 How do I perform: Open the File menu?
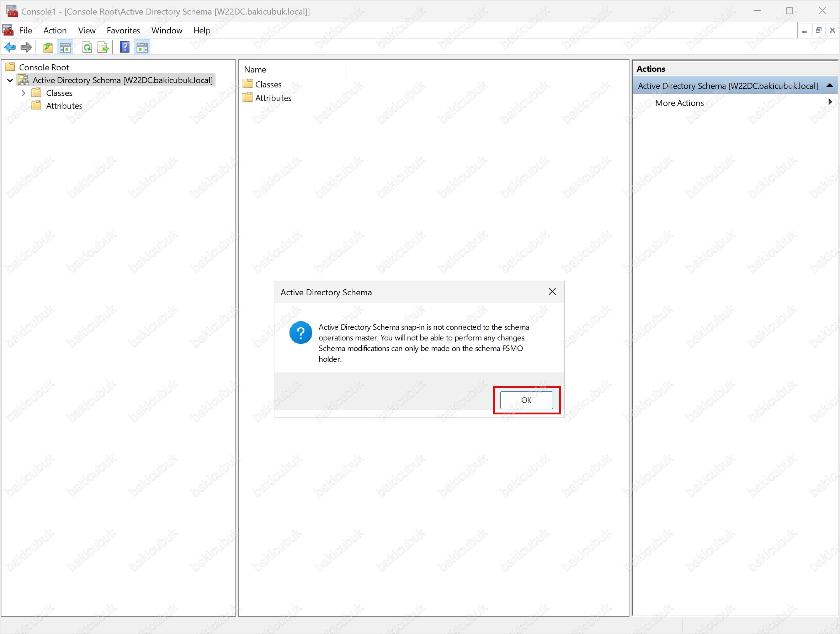pos(26,30)
